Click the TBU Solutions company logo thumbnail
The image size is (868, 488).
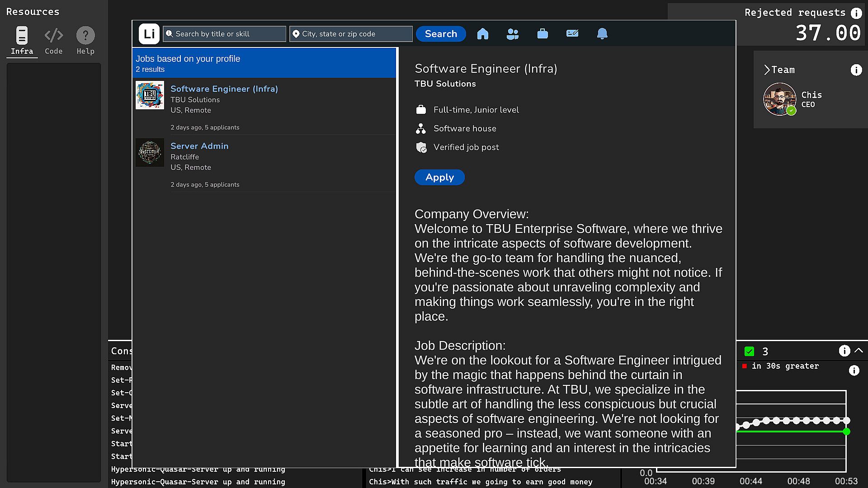pos(150,95)
